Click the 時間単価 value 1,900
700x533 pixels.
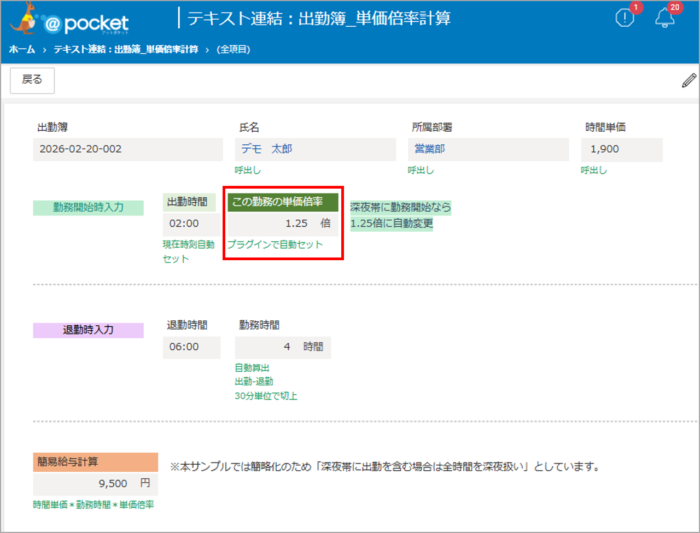[621, 149]
